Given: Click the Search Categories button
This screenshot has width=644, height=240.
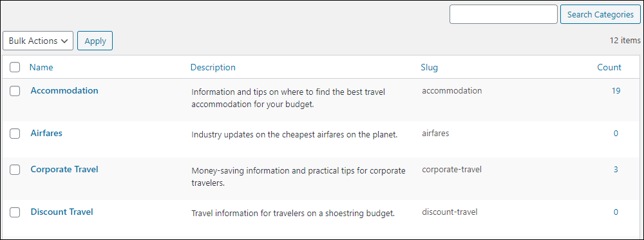Looking at the screenshot, I should (x=600, y=14).
